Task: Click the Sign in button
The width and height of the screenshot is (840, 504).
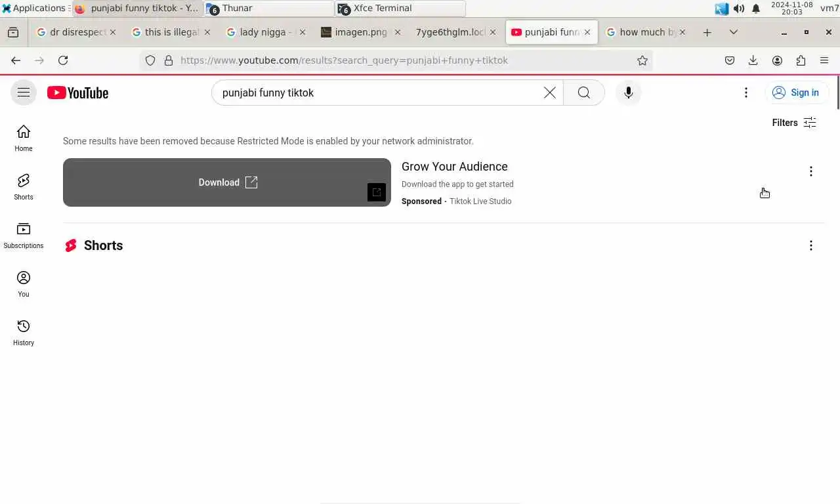Action: point(797,93)
